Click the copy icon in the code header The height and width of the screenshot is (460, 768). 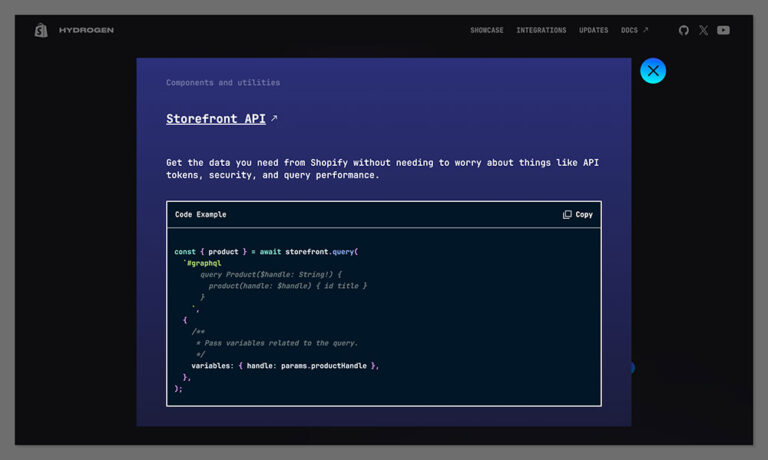pyautogui.click(x=567, y=214)
